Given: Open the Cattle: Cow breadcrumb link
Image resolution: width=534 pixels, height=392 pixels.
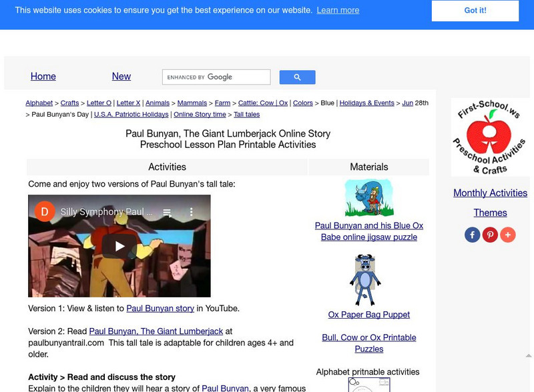Looking at the screenshot, I should (256, 103).
